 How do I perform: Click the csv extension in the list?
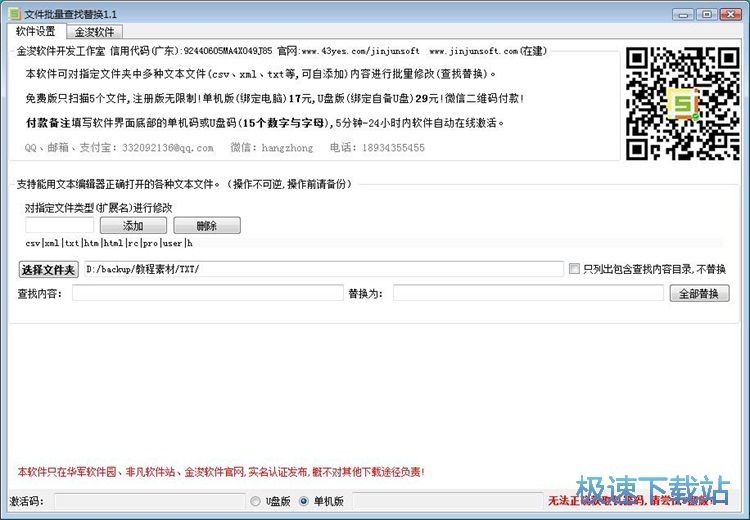click(x=33, y=243)
